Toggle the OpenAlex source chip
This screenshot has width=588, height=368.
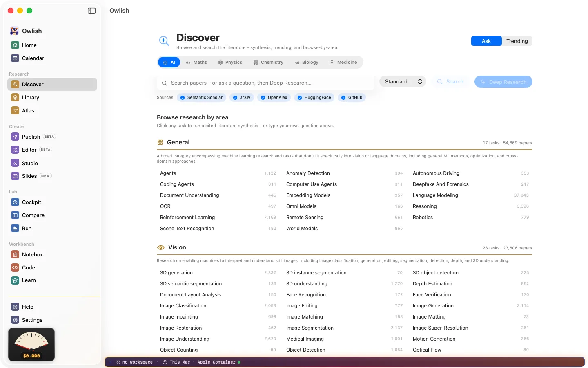pyautogui.click(x=274, y=97)
